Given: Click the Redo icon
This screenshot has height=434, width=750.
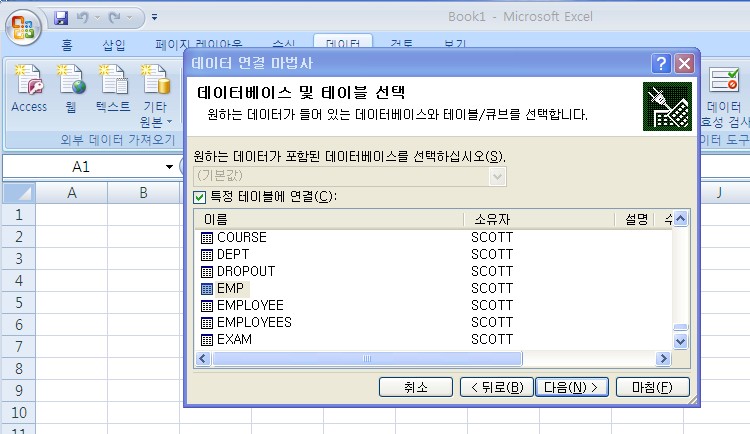Looking at the screenshot, I should tap(115, 18).
